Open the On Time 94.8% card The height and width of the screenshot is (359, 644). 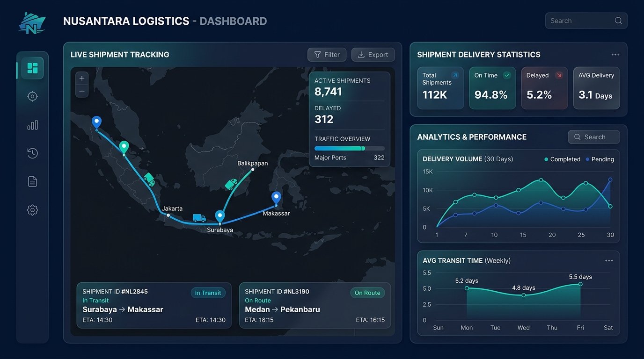(492, 88)
